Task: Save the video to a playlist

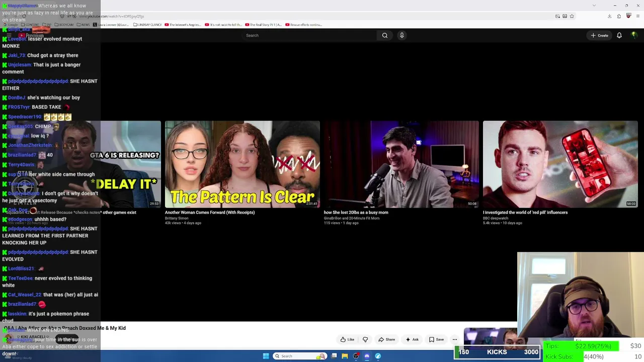Action: tap(436, 339)
